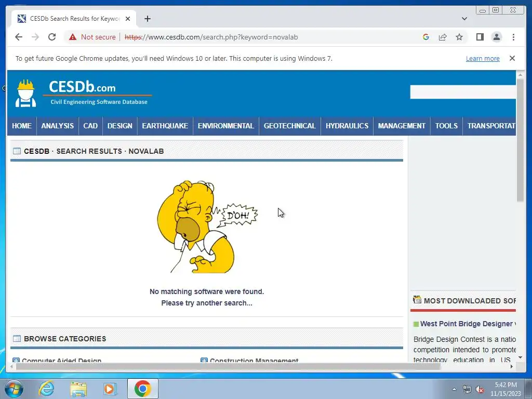
Task: Open the EARTHQUAKE category
Action: click(165, 126)
